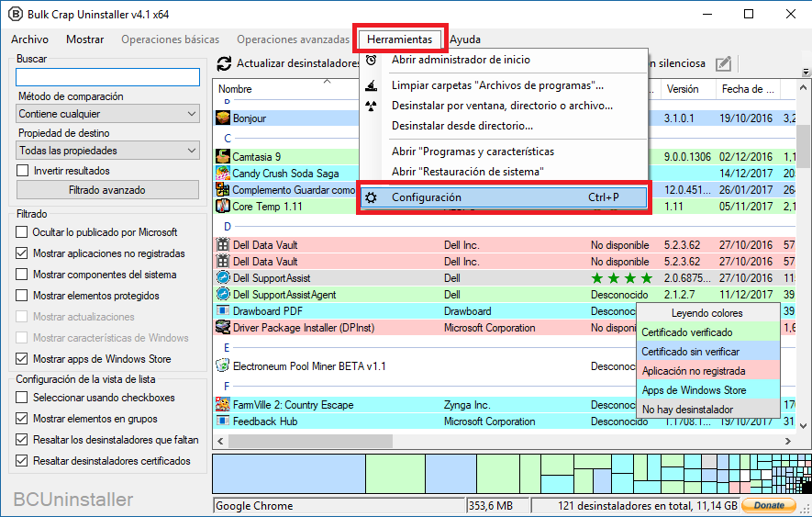Check Mostrar elementos protegidos
Screen dimensions: 812x517
point(22,295)
